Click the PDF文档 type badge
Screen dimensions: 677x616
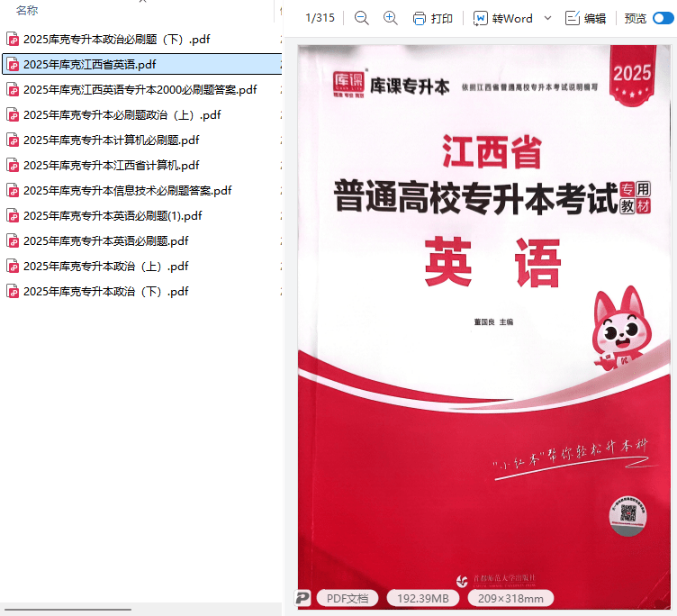(348, 598)
